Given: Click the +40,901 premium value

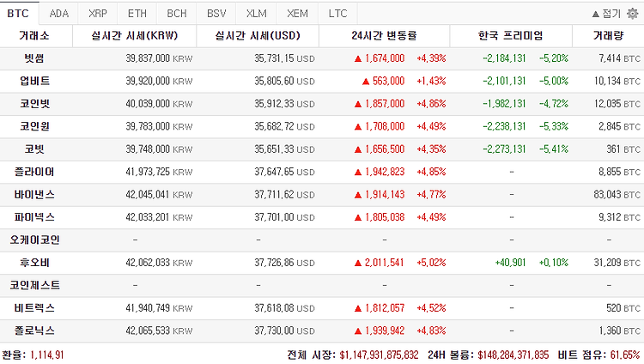Looking at the screenshot, I should (511, 263).
